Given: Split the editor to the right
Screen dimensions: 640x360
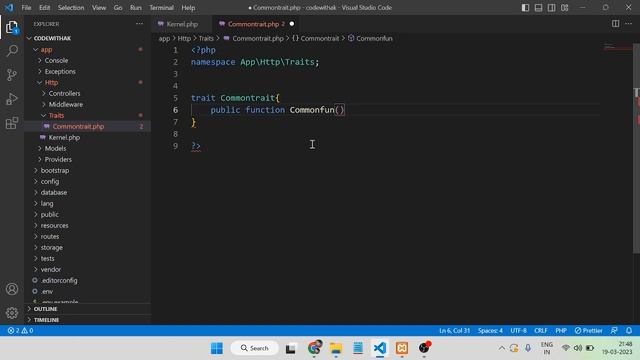Looking at the screenshot, I should tap(615, 24).
